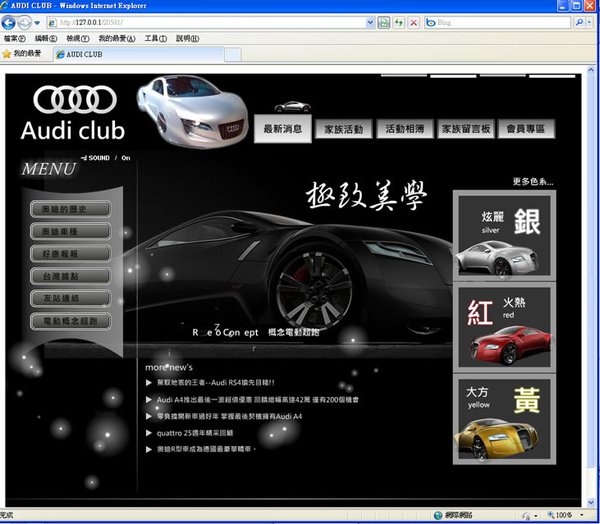Click the search magnifier button

579,23
